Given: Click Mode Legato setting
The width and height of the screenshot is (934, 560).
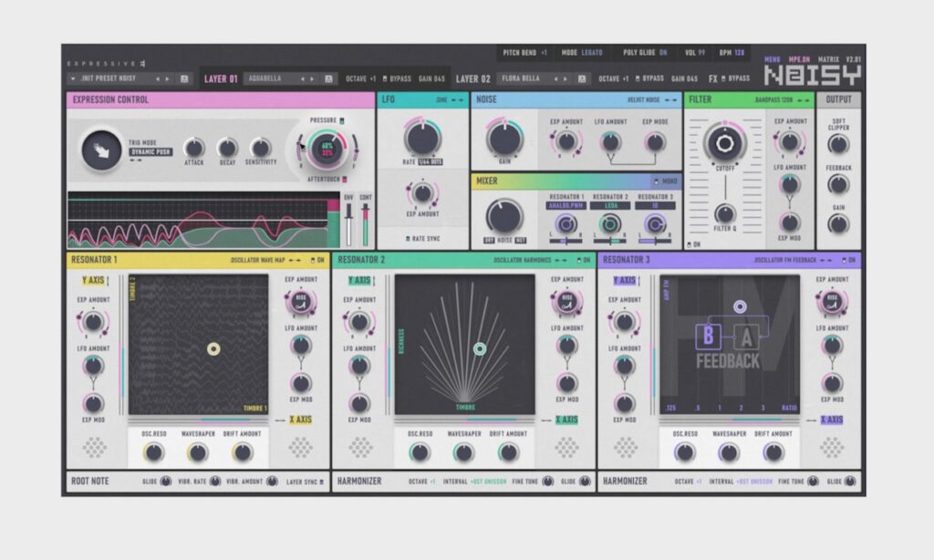Looking at the screenshot, I should pos(581,53).
